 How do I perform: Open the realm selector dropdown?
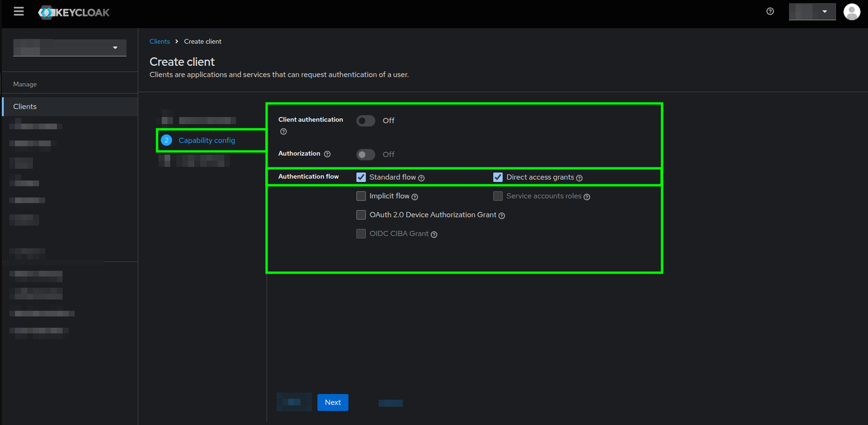pos(69,47)
